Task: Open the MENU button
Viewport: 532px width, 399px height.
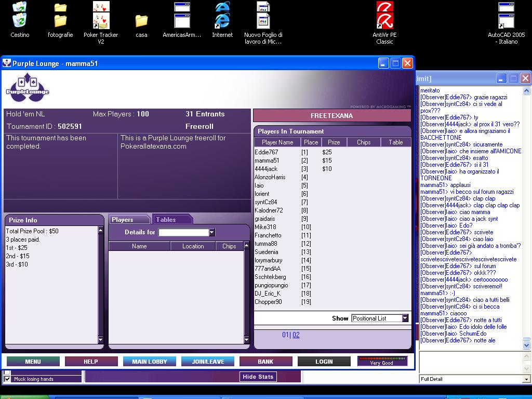Action: (33, 362)
